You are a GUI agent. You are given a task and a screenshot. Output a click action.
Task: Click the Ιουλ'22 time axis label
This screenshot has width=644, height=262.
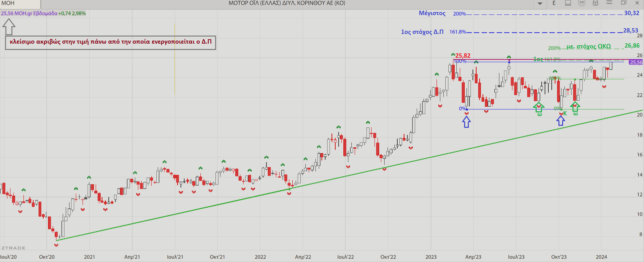(x=346, y=257)
